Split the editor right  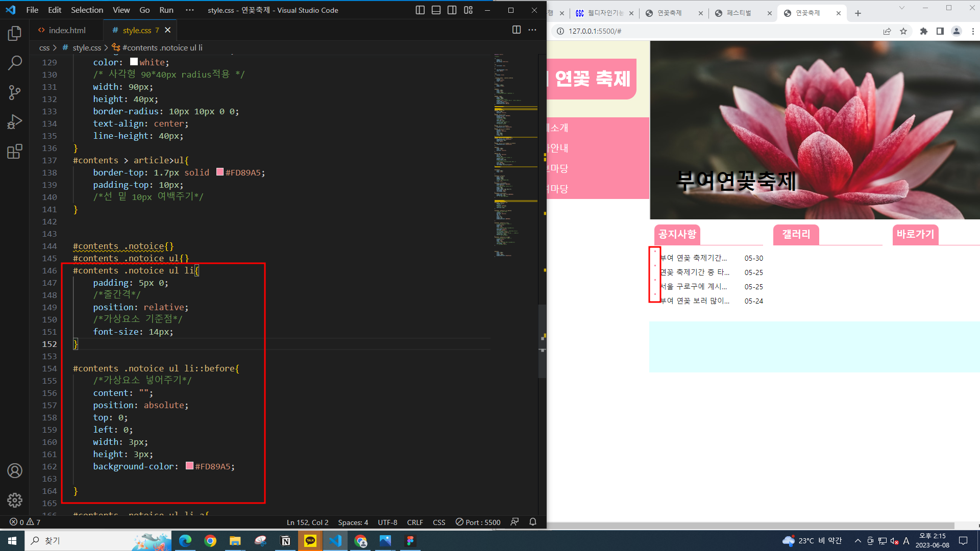pos(517,30)
